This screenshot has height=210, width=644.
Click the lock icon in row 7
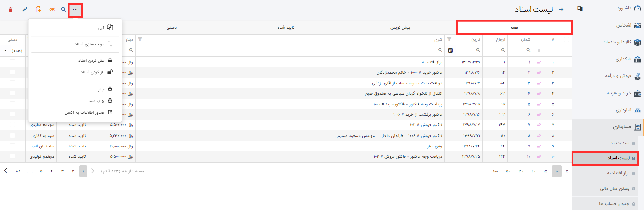(539, 125)
